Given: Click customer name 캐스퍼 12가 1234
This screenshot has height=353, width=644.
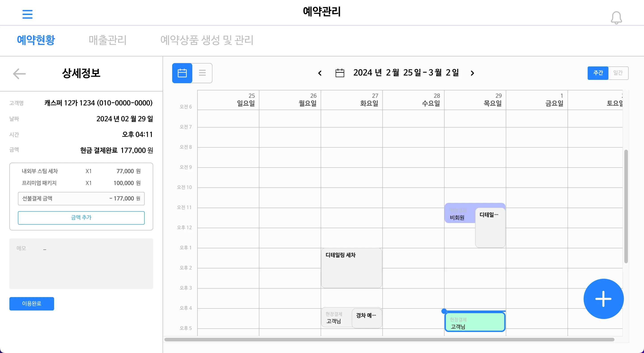Looking at the screenshot, I should tap(98, 103).
